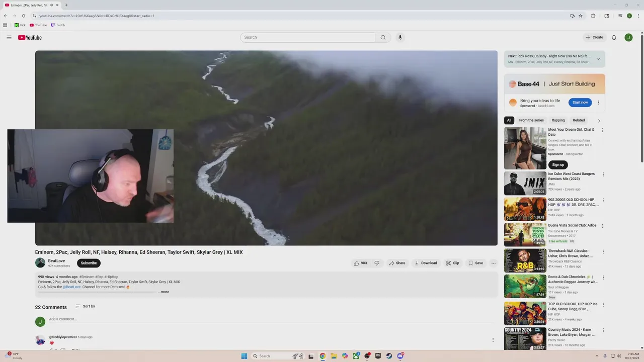Open Roots & Dub Chronicles video thumbnail
Image resolution: width=644 pixels, height=362 pixels.
525,286
